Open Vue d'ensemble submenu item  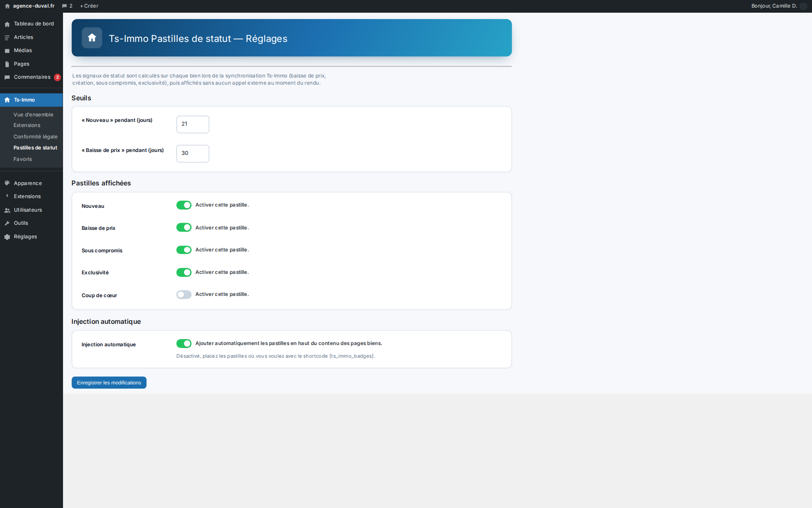tap(33, 115)
